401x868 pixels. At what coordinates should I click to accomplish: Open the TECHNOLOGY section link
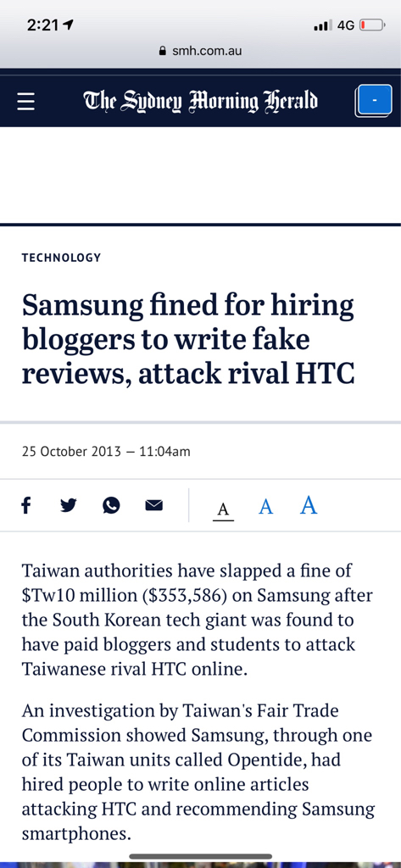(x=62, y=258)
